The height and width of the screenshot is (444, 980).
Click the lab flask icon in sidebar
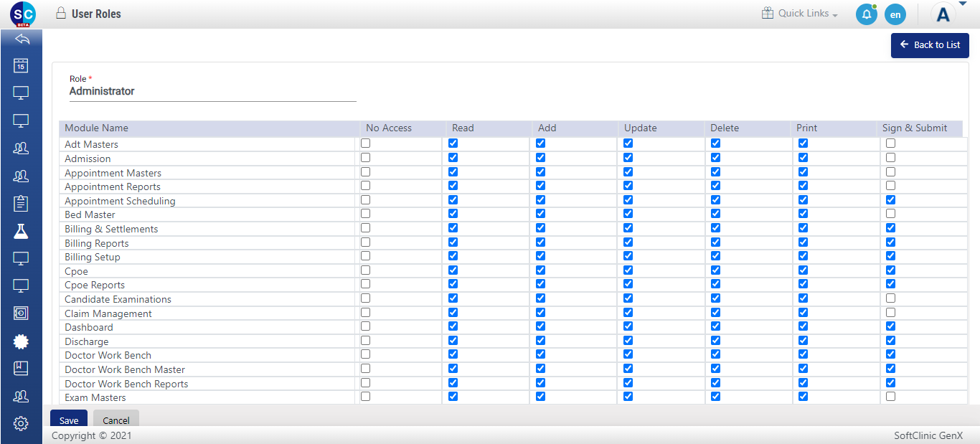pos(21,231)
